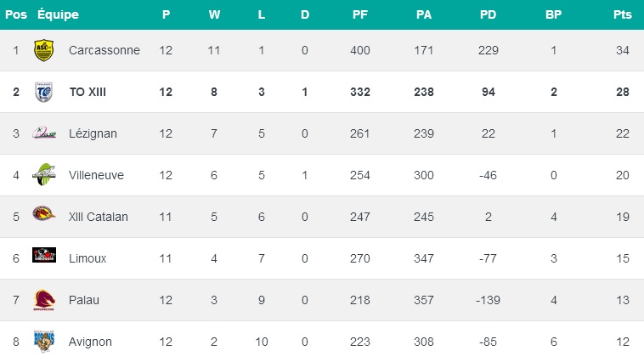
Task: Sort by the PF column header
Action: pyautogui.click(x=360, y=14)
